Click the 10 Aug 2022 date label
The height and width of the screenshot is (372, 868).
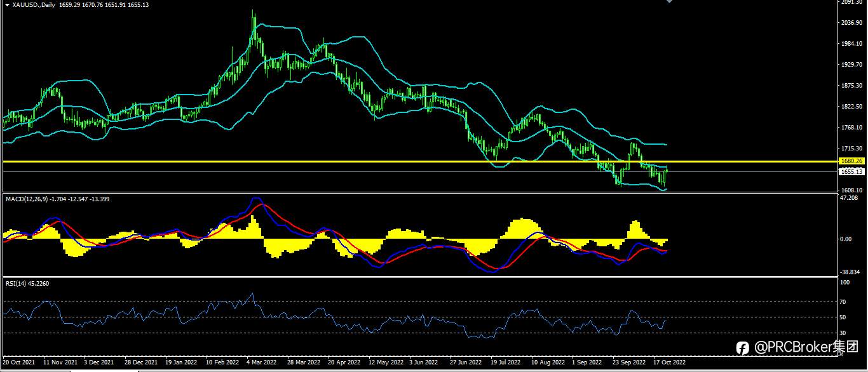tap(548, 362)
